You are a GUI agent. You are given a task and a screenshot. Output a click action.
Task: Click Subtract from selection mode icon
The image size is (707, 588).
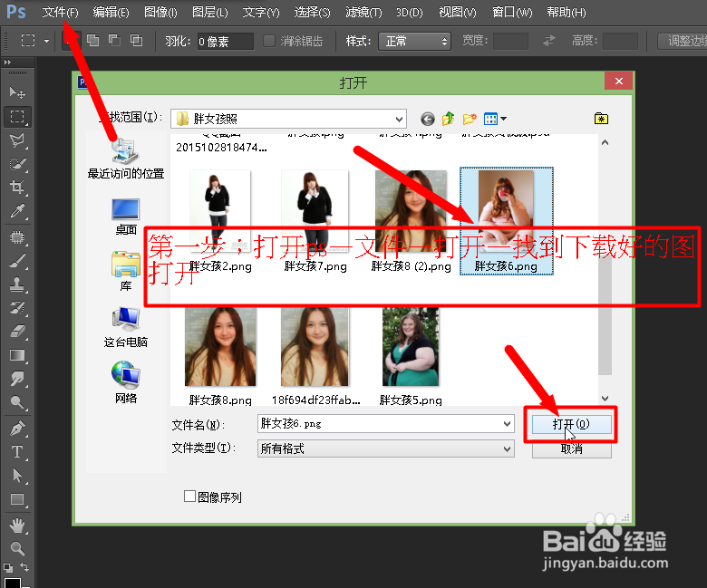114,41
